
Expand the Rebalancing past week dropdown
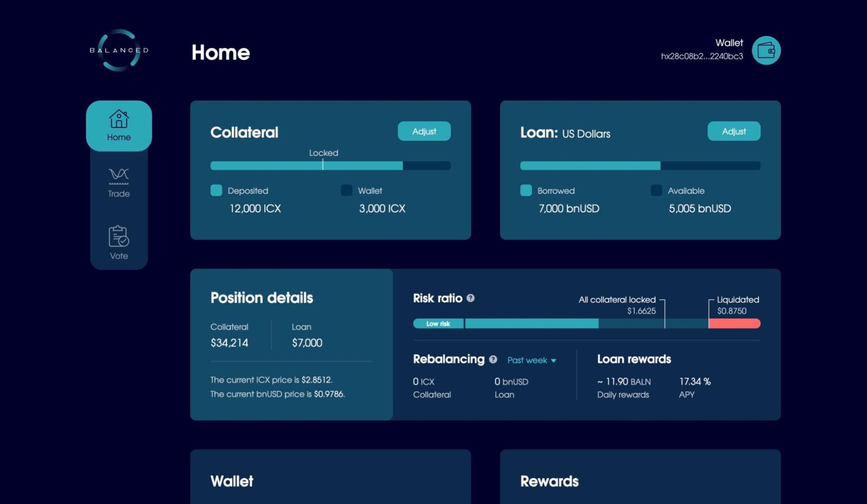coord(531,359)
